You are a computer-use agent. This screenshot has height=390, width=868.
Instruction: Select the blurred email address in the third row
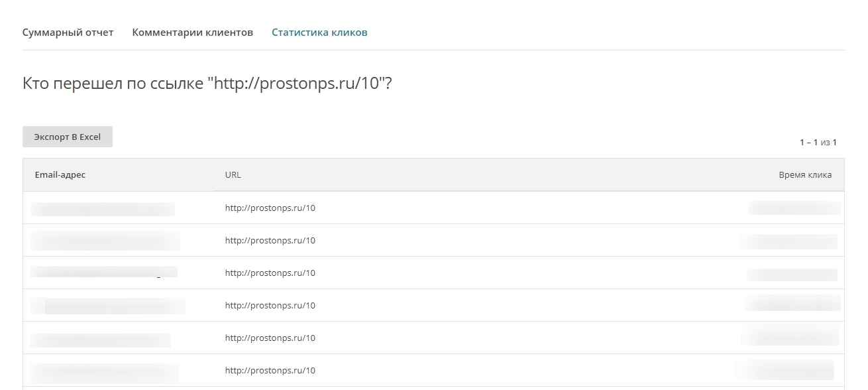pos(104,272)
